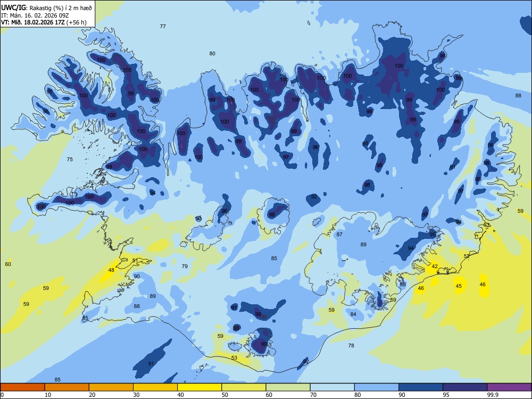This screenshot has width=532, height=399.
Task: Click the legend tick label '10'
Action: (x=48, y=395)
